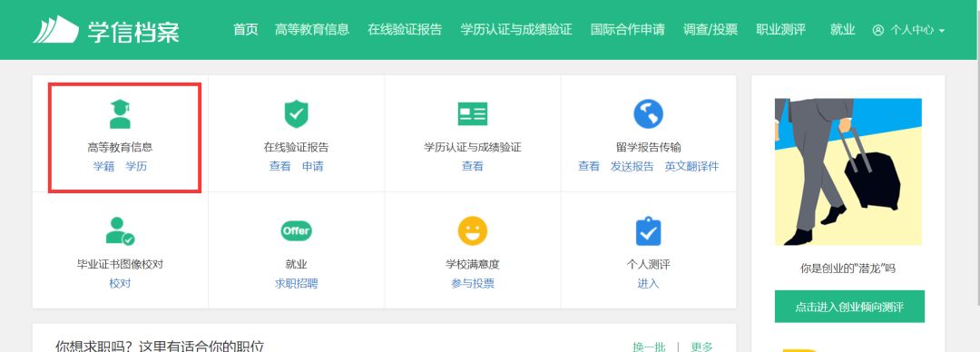The image size is (980, 352).
Task: Open 就业 in the top navigation
Action: [842, 29]
